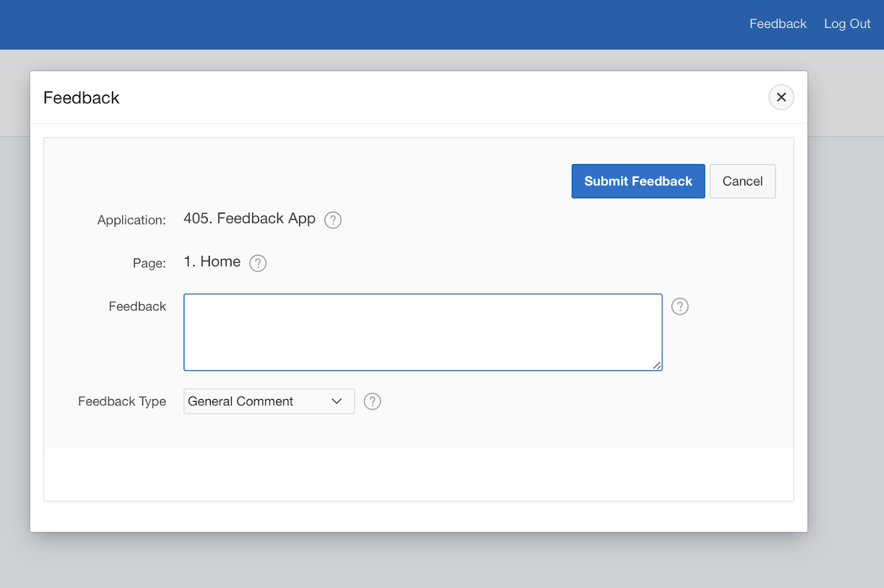
Task: Click the Page: label
Action: tap(149, 263)
